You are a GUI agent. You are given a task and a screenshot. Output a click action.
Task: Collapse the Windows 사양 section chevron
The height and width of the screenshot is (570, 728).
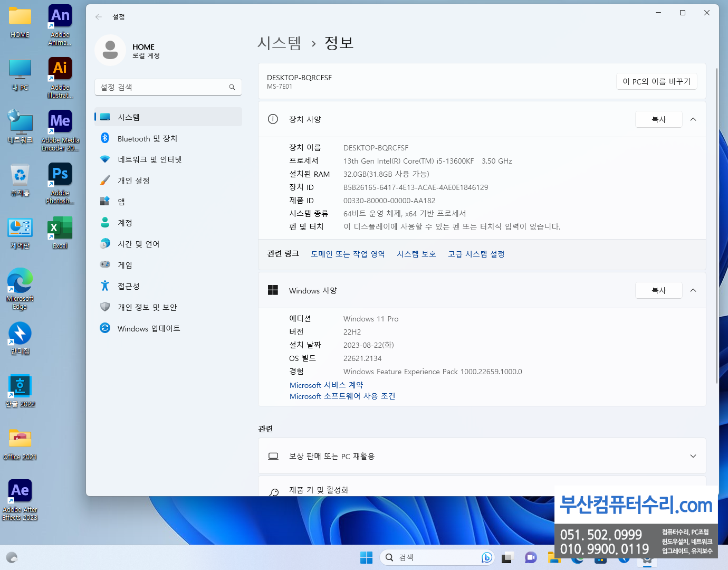693,290
